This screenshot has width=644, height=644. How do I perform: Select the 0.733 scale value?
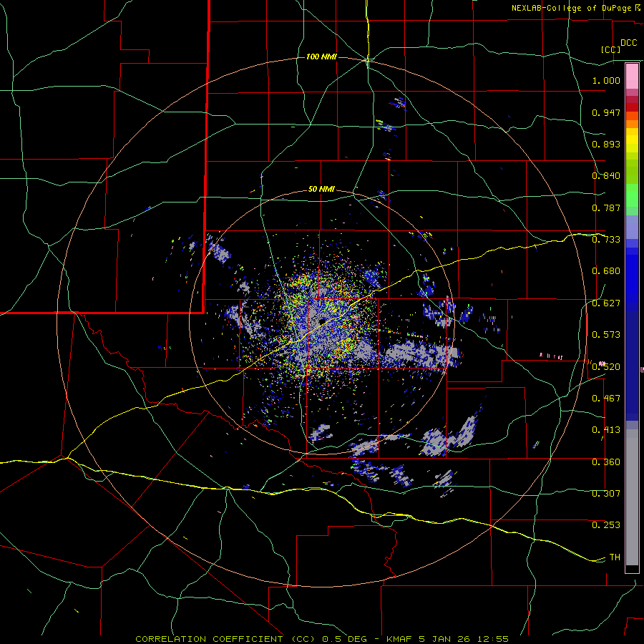pos(606,240)
